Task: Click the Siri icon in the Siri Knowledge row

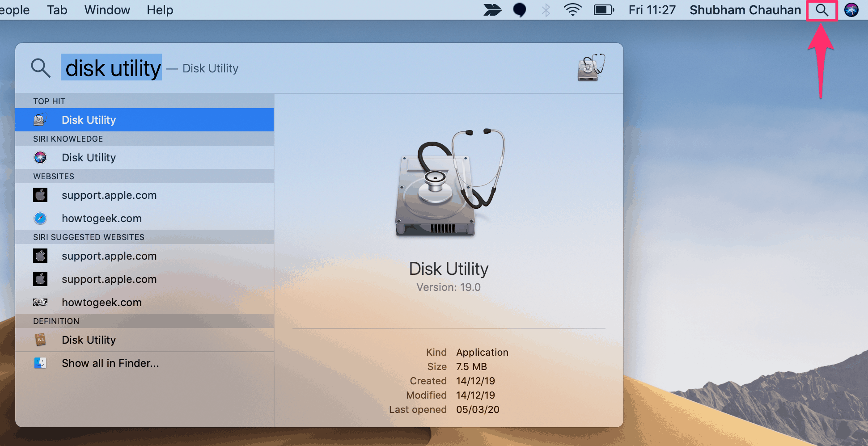Action: click(40, 157)
